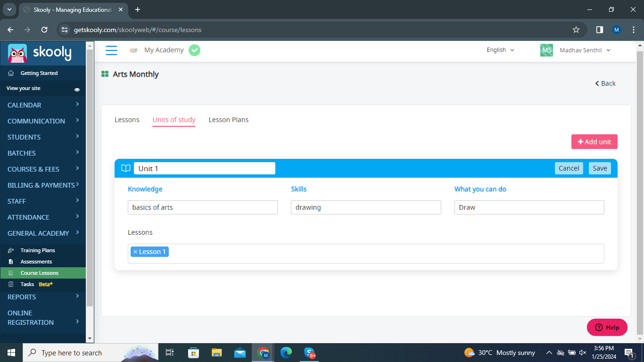This screenshot has height=362, width=644.
Task: Click the Tasks icon in the sidebar
Action: [11, 284]
